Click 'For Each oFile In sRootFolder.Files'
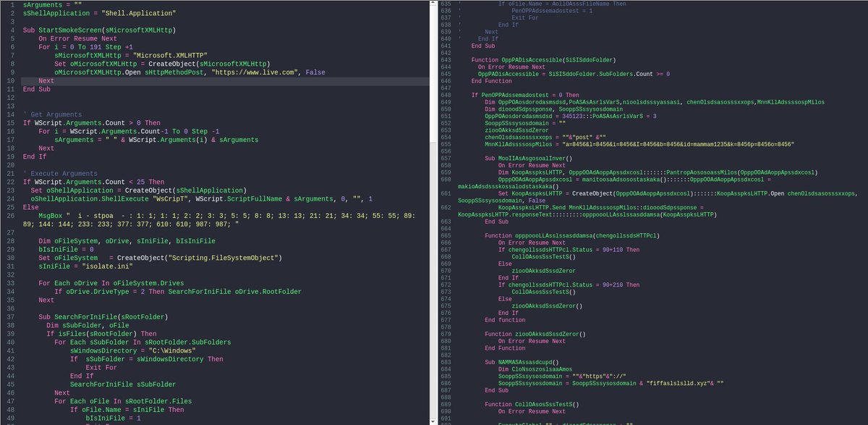The height and width of the screenshot is (425, 868). coord(122,402)
